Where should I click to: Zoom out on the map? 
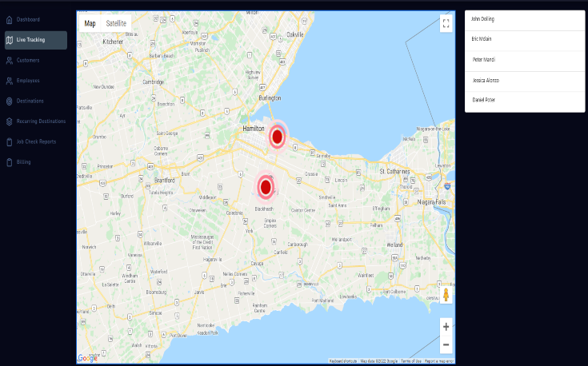pos(446,344)
